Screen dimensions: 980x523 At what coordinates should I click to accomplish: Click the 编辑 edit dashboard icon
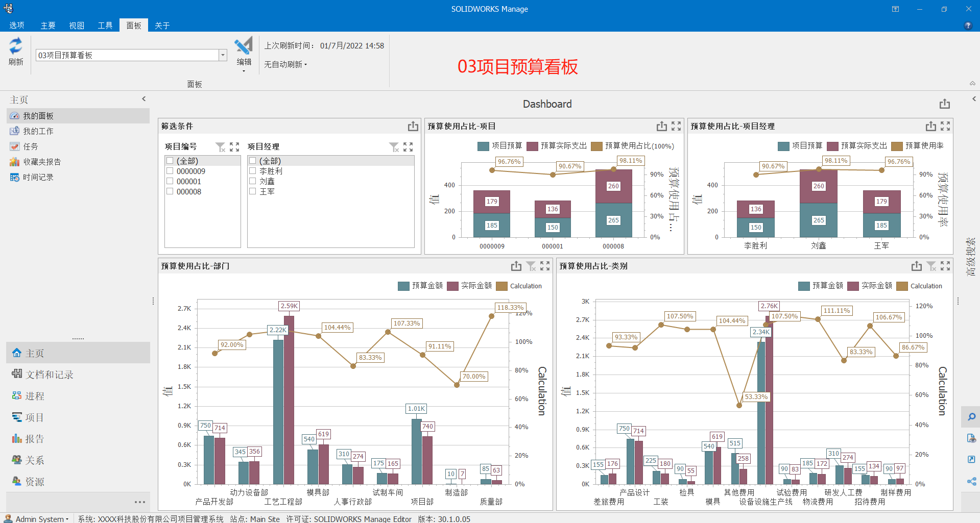tap(244, 46)
